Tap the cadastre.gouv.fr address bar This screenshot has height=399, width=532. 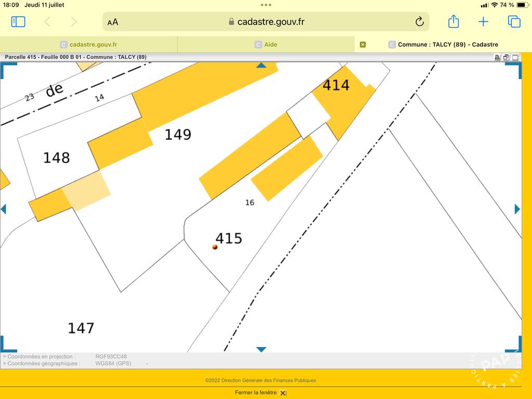(x=266, y=22)
